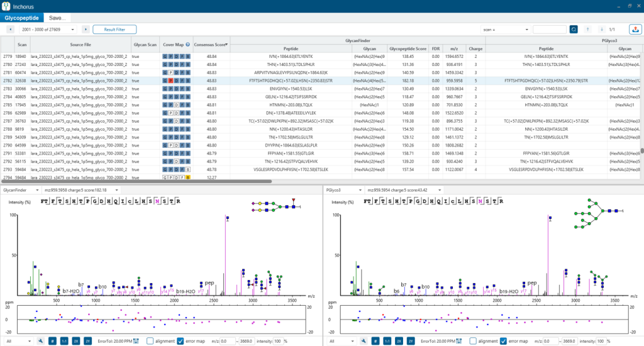Sort by Consensus Score column header

(x=211, y=45)
